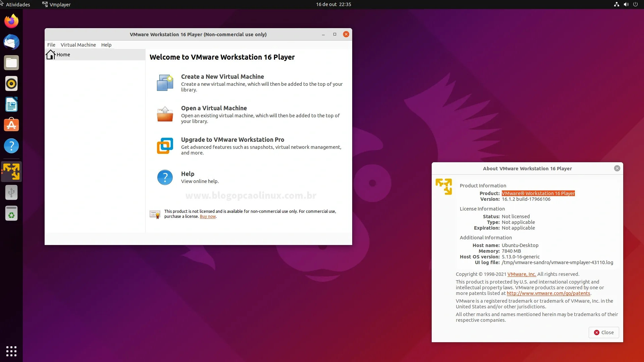Click the Home house icon in sidebar
Screen dimensions: 644x362
coord(51,54)
